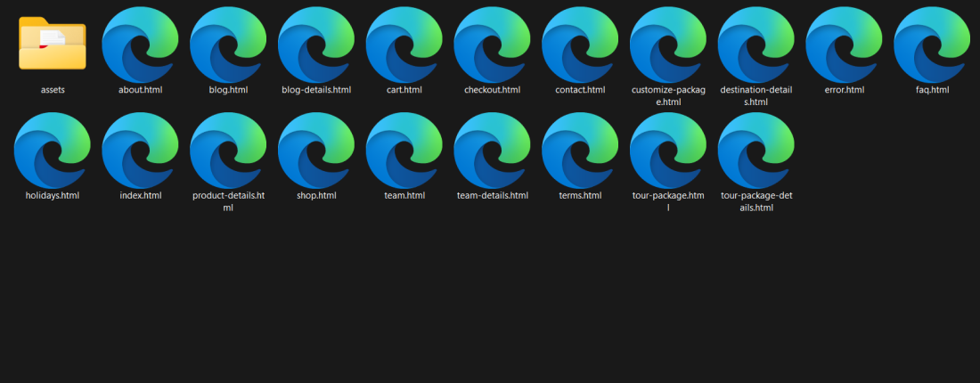Click the 'faq.html' file name text
Viewport: 980px width, 383px height.
tap(932, 90)
